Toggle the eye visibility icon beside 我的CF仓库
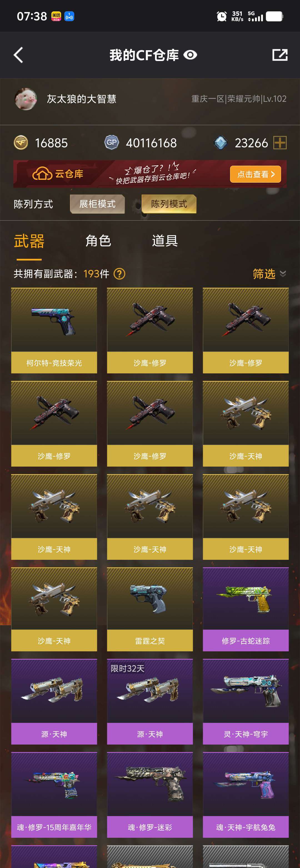This screenshot has height=868, width=300. click(190, 55)
